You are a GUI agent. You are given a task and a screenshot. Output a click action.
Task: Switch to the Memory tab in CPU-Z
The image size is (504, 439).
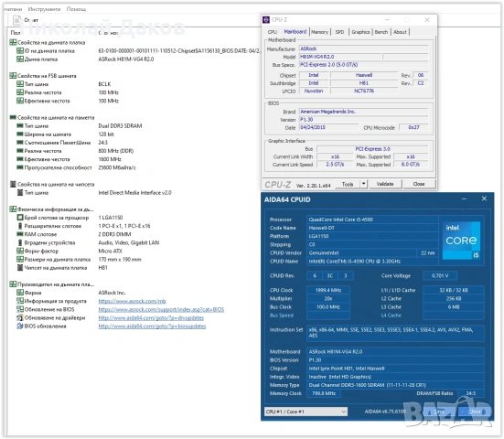[x=319, y=32]
